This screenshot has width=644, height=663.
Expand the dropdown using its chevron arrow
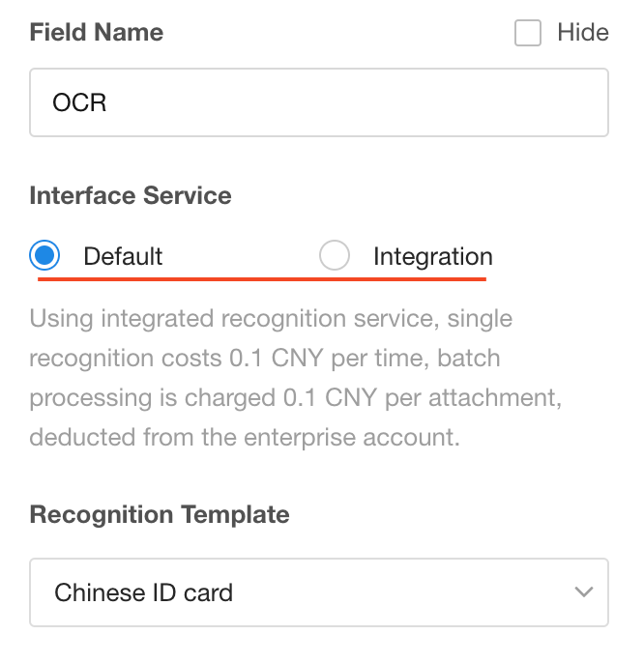point(583,591)
